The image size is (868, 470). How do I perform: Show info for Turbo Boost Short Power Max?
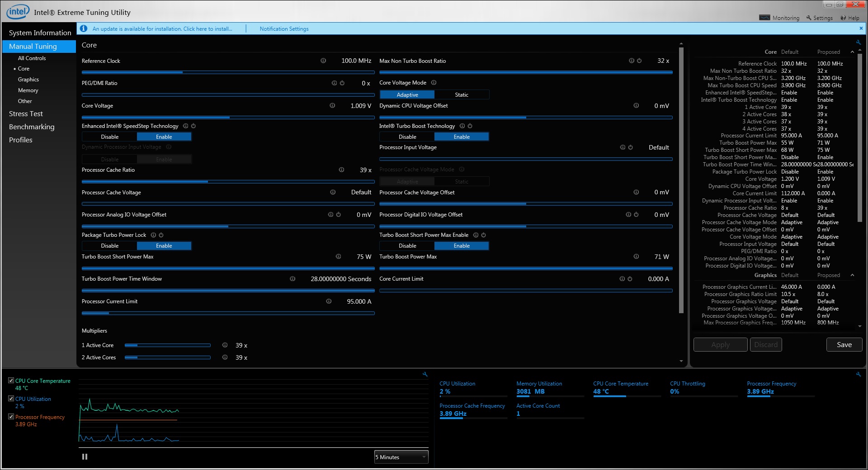[338, 257]
